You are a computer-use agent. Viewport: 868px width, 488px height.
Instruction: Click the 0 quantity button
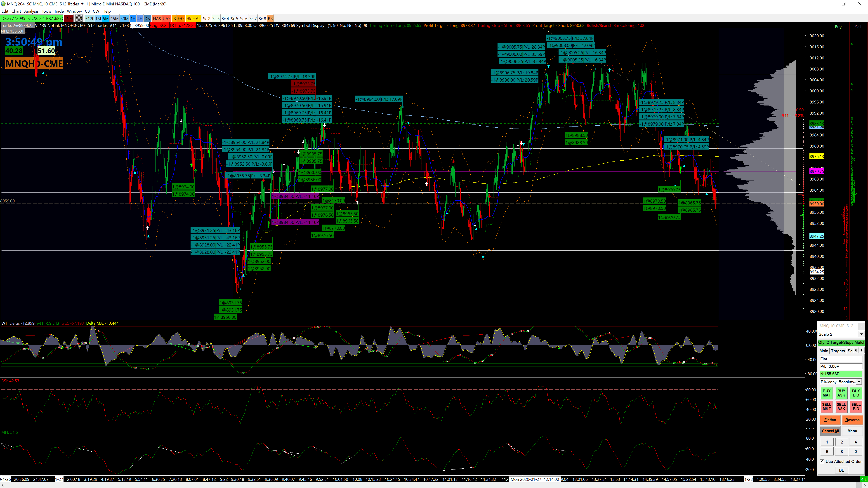(x=856, y=451)
